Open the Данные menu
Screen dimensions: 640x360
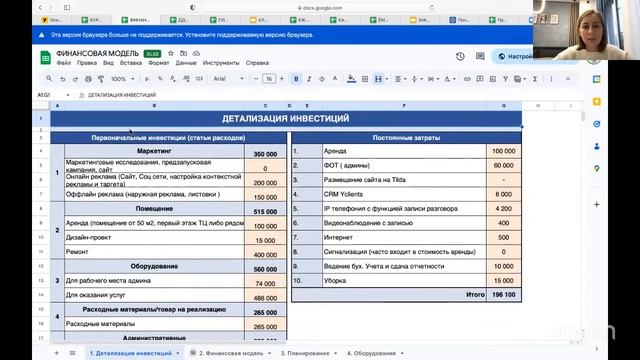click(x=186, y=63)
